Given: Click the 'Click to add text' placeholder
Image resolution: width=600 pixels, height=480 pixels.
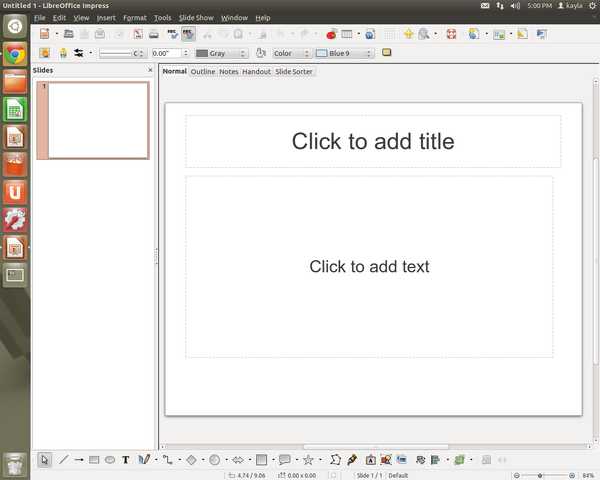Looking at the screenshot, I should (x=369, y=267).
